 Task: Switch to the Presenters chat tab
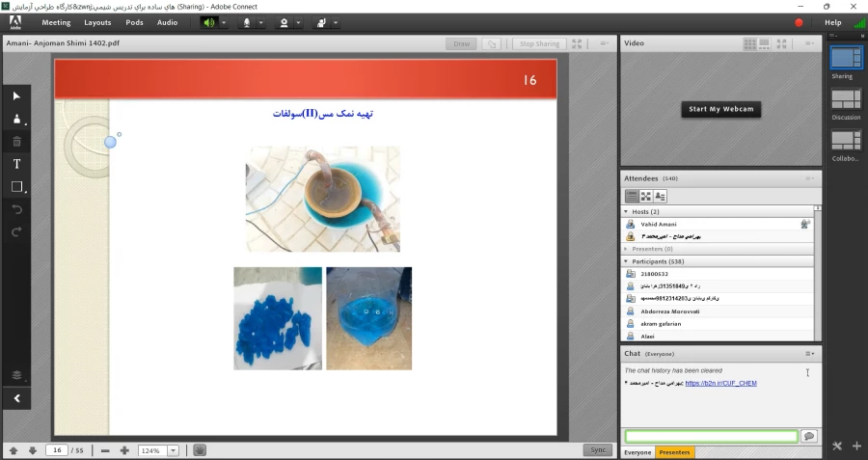674,452
